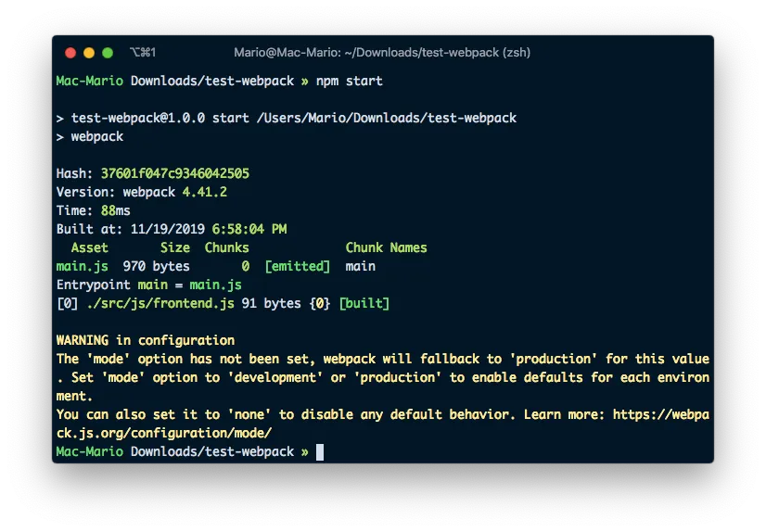This screenshot has height=532, width=766.
Task: Click the ck.js.org/configuration/mode/ link continuation
Action: tap(164, 433)
